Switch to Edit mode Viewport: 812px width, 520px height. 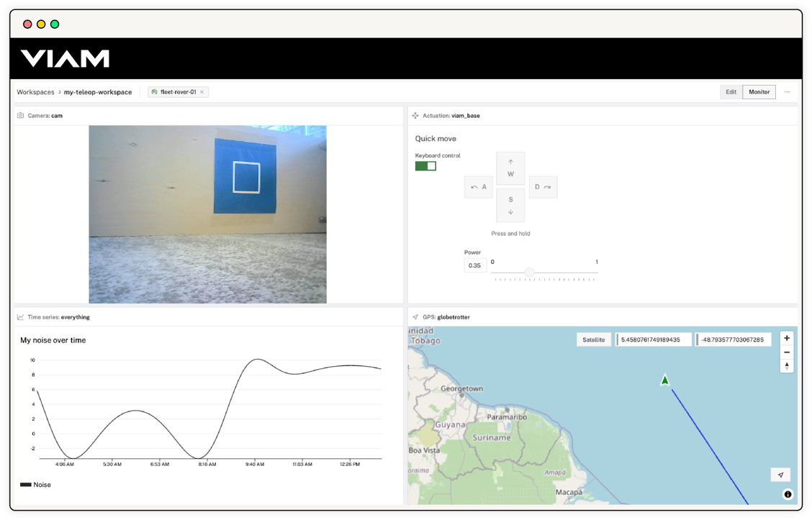tap(731, 92)
